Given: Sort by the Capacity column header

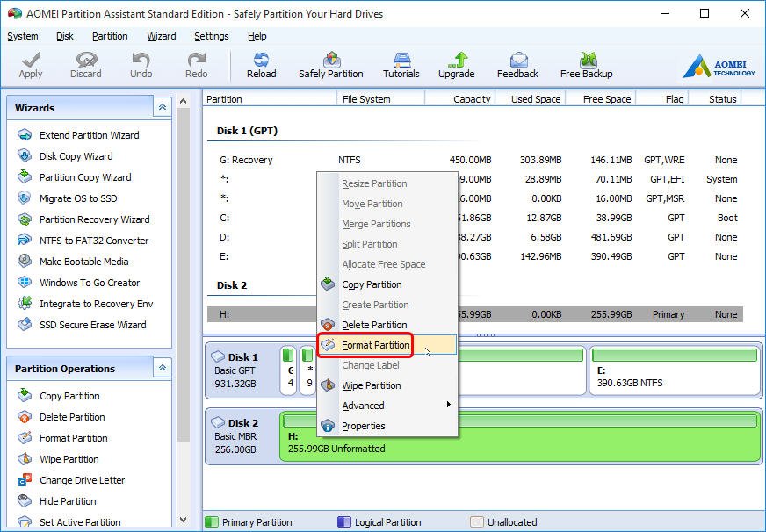Looking at the screenshot, I should pyautogui.click(x=460, y=99).
